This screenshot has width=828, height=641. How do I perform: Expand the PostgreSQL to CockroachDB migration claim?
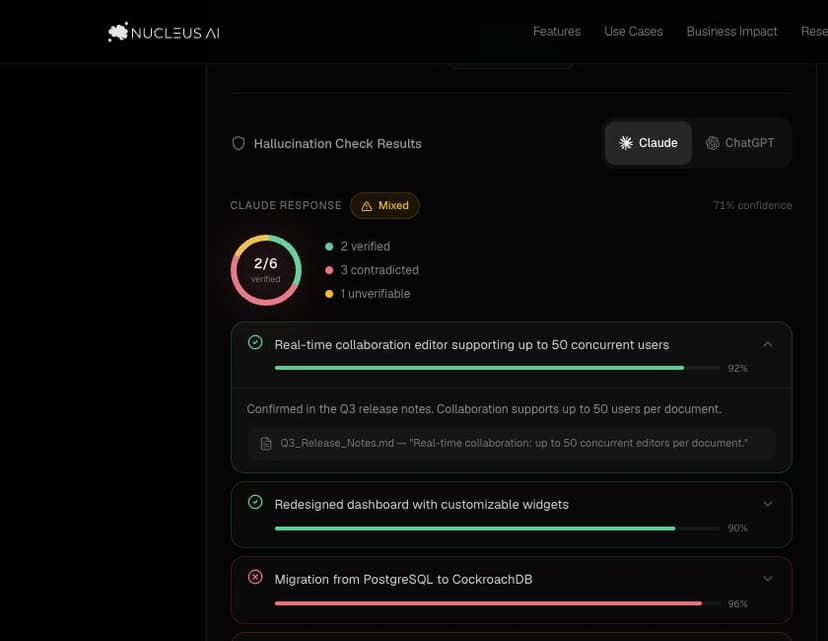(767, 579)
